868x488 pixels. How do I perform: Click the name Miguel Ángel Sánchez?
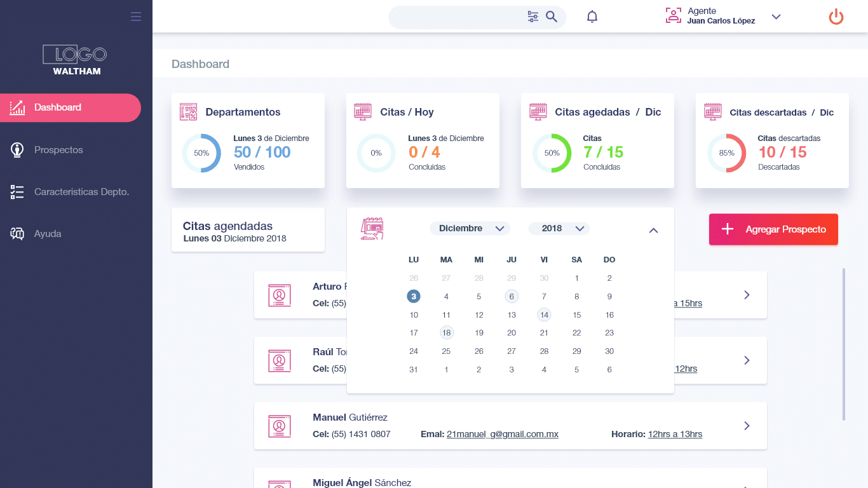(362, 483)
